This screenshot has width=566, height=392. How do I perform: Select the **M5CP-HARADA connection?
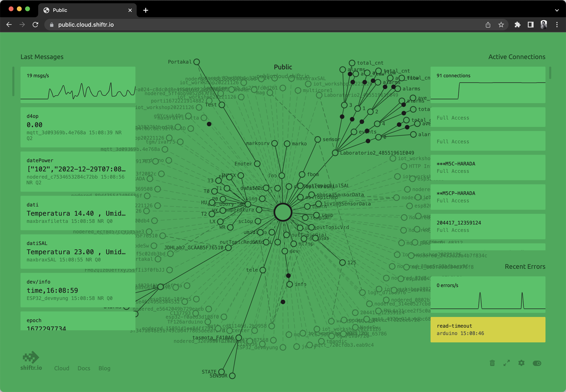pyautogui.click(x=488, y=197)
